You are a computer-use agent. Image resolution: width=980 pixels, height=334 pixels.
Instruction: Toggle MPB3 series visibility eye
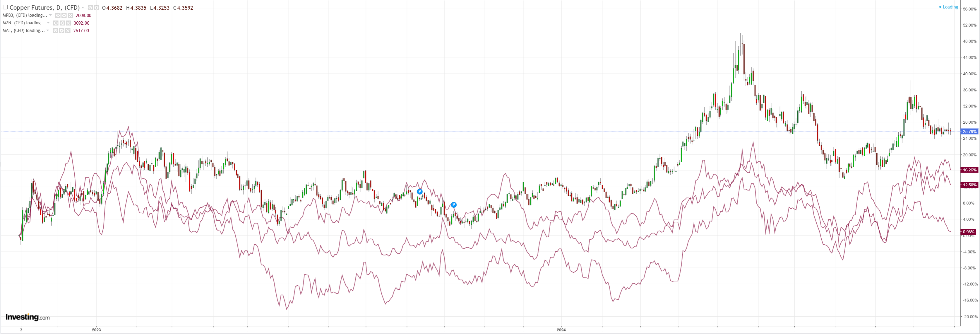click(58, 16)
